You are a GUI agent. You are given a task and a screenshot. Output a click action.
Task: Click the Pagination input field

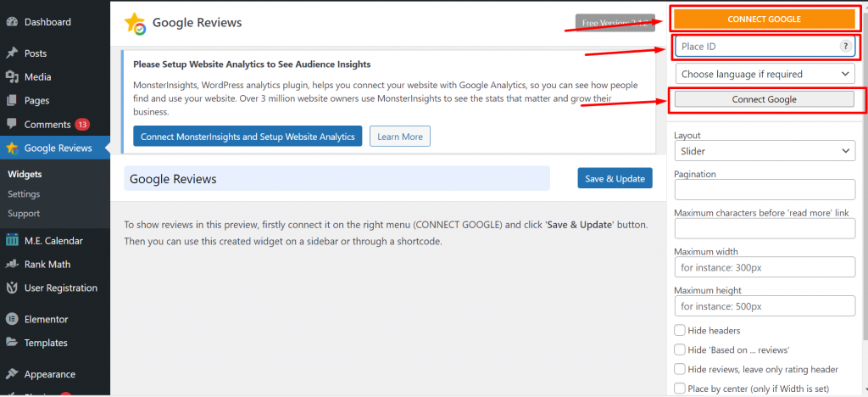[x=765, y=190]
